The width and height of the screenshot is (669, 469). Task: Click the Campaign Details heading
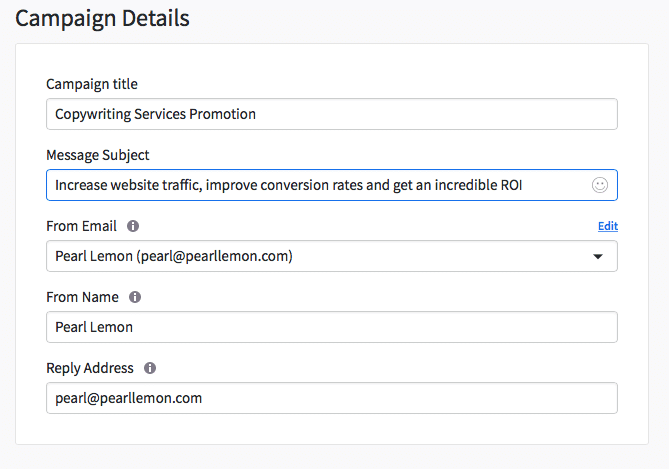point(102,19)
